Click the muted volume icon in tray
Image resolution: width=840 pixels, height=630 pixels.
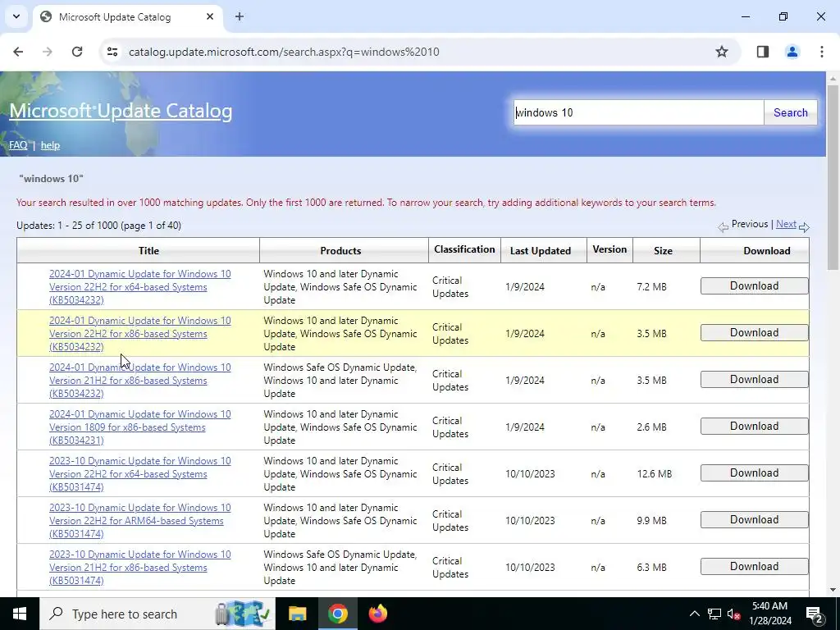[x=734, y=614]
